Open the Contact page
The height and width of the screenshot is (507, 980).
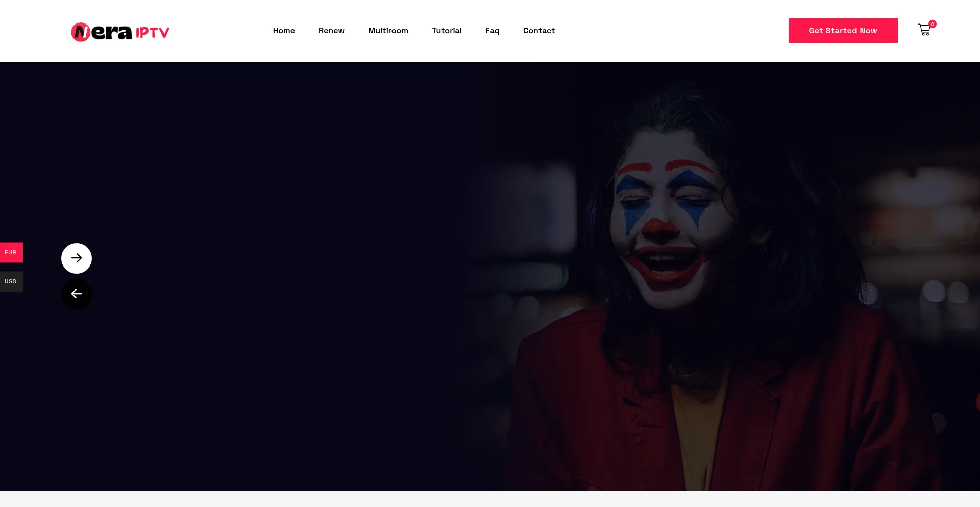coord(538,31)
